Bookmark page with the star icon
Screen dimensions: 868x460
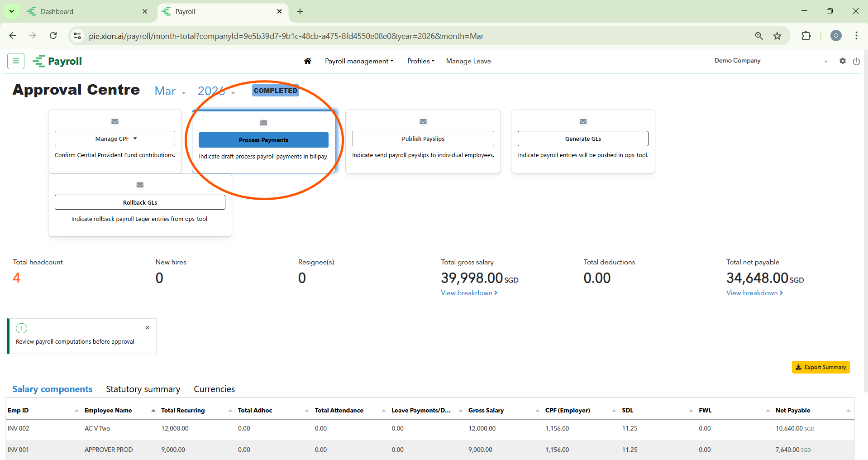click(777, 36)
